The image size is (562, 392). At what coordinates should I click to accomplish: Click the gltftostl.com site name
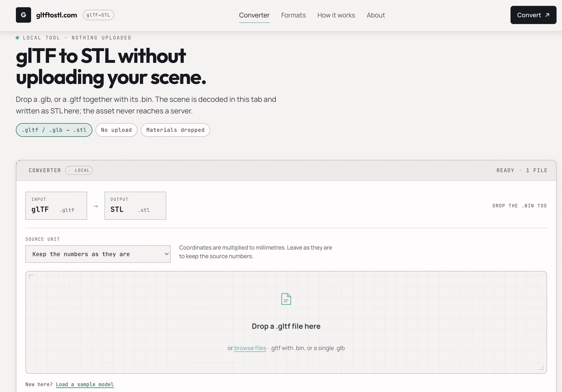point(57,15)
